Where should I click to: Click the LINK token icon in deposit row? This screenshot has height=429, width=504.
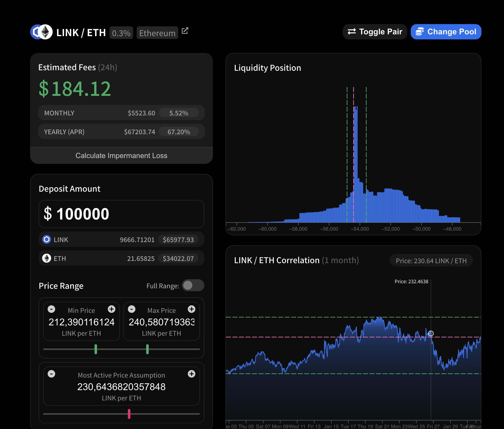47,239
